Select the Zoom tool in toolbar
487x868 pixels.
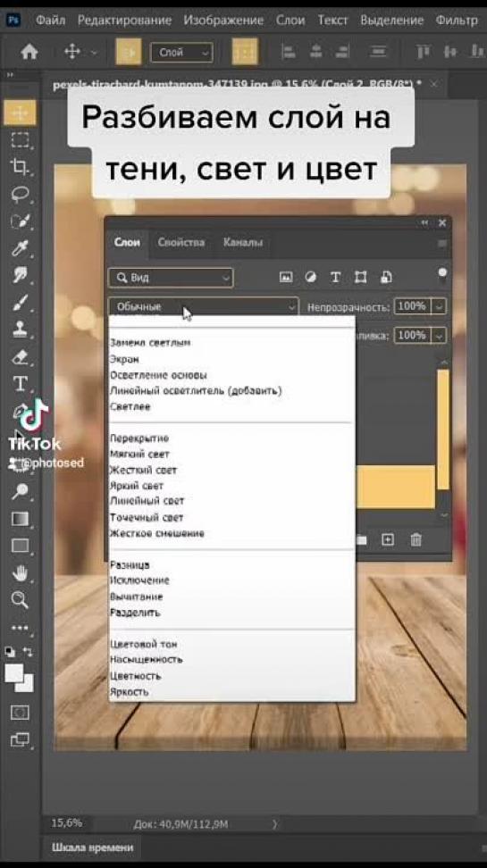[20, 599]
